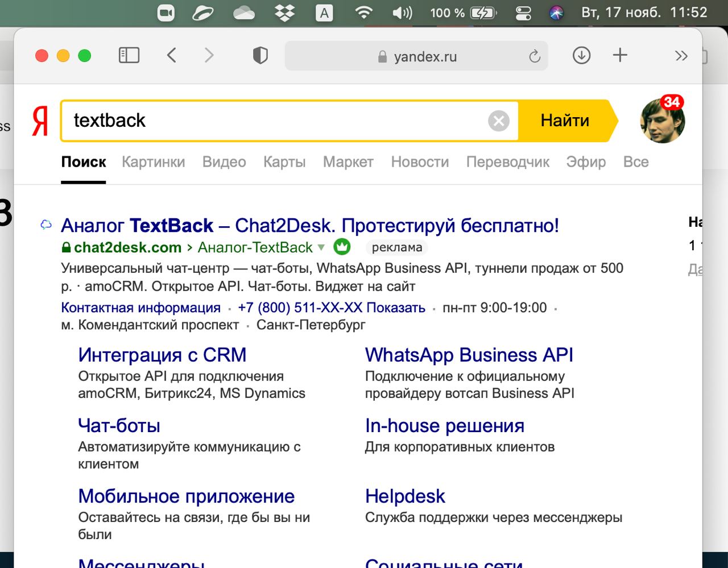Click the Yandex logo
728x568 pixels.
(40, 121)
